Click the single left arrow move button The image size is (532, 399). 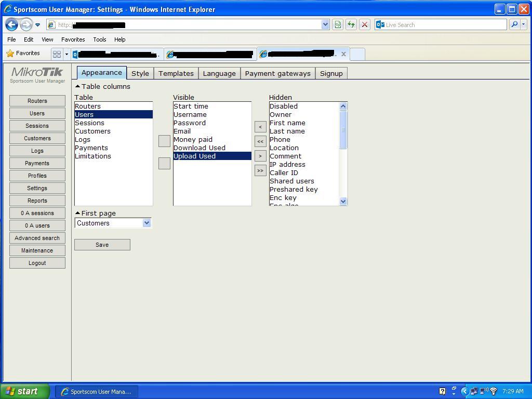click(x=260, y=127)
